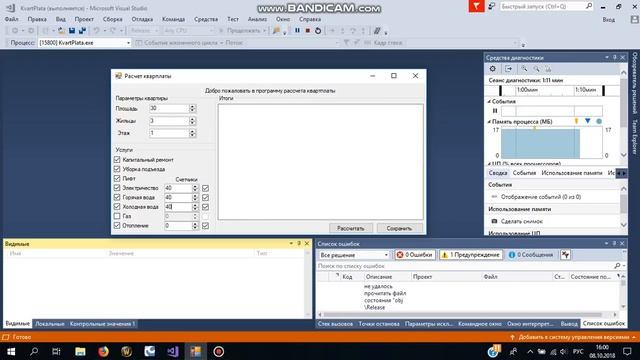Click the Итоги results text box
640x360 pixels.
tap(320, 162)
